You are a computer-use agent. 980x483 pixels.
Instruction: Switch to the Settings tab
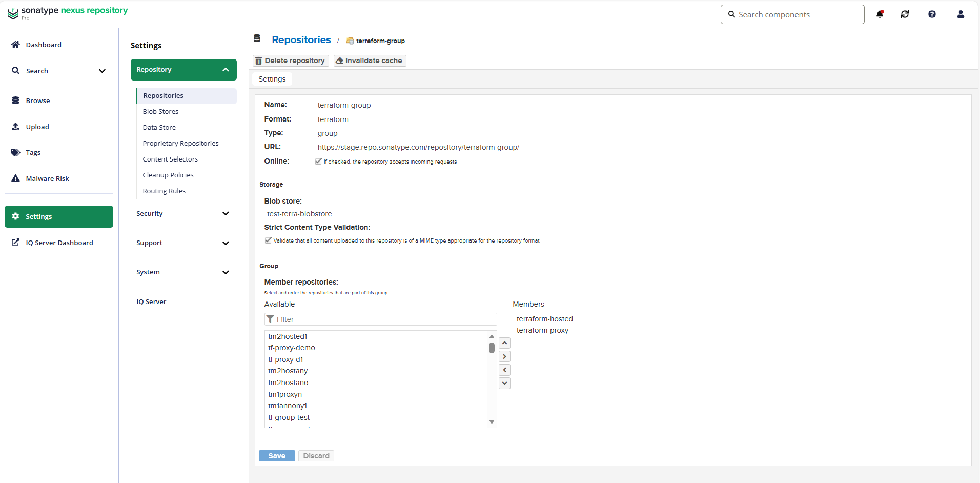(x=272, y=79)
